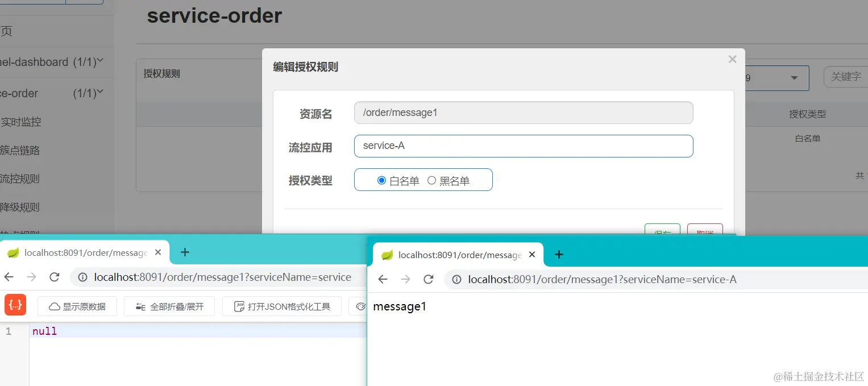The height and width of the screenshot is (386, 868).
Task: Go back in the right browser window
Action: 383,279
